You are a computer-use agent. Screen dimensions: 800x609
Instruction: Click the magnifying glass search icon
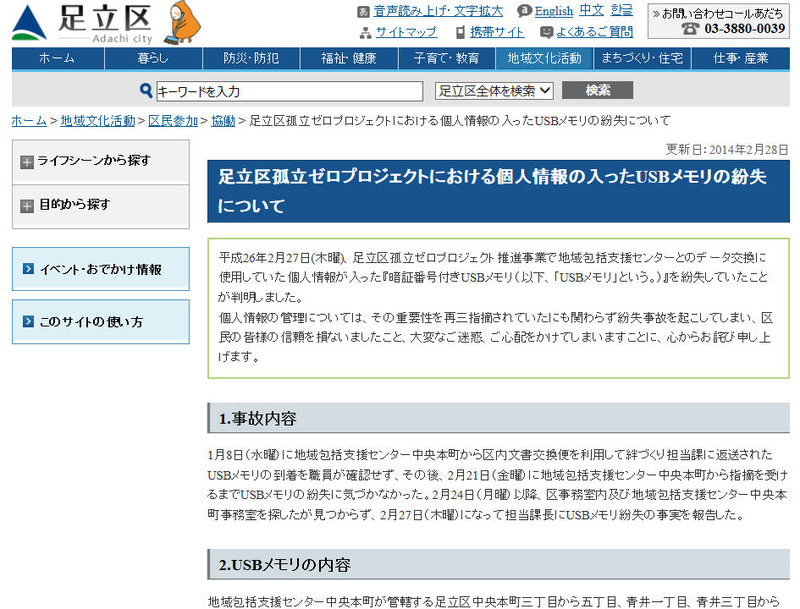click(x=146, y=91)
